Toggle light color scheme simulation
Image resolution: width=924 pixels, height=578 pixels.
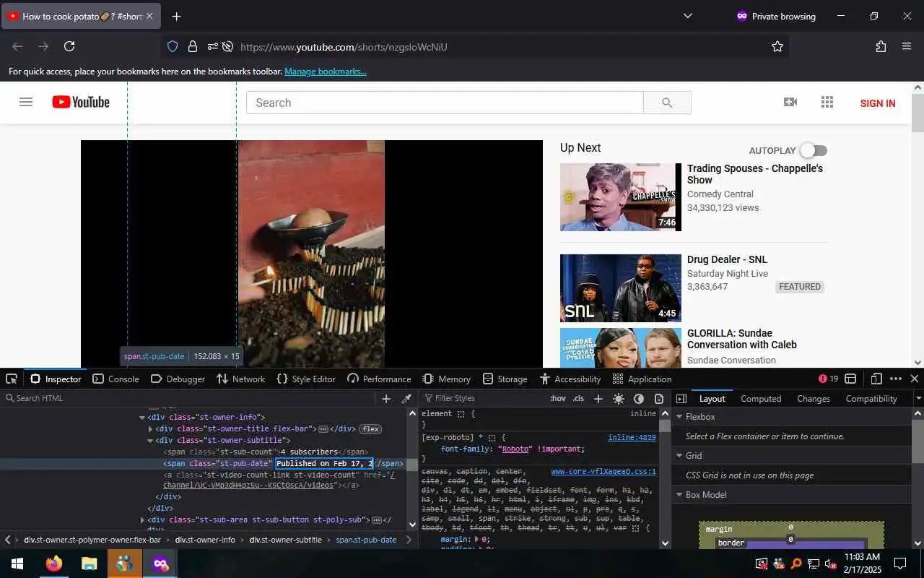click(x=619, y=398)
